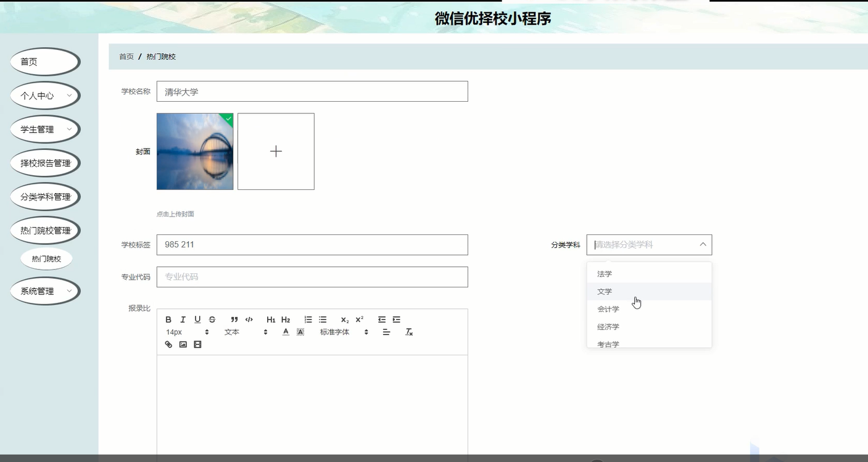Apply Heading 1 style
The width and height of the screenshot is (868, 462).
pos(271,320)
